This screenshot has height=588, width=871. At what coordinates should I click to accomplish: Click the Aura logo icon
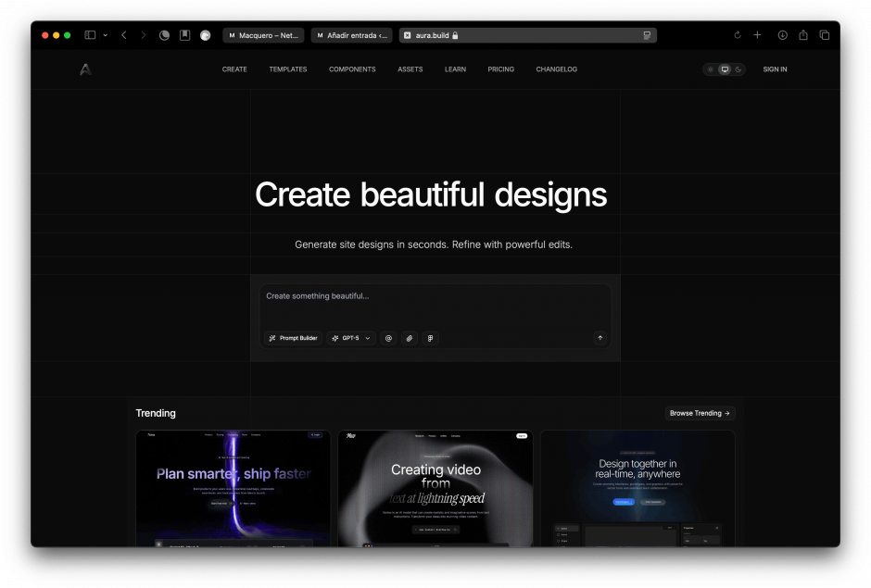85,69
